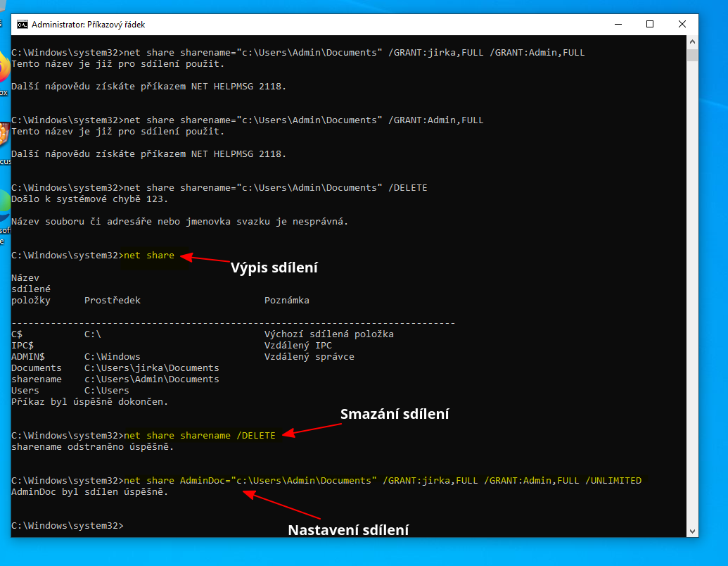Viewport: 728px width, 566px height.
Task: Click the Command Prompt icon in the title bar
Action: 22,23
